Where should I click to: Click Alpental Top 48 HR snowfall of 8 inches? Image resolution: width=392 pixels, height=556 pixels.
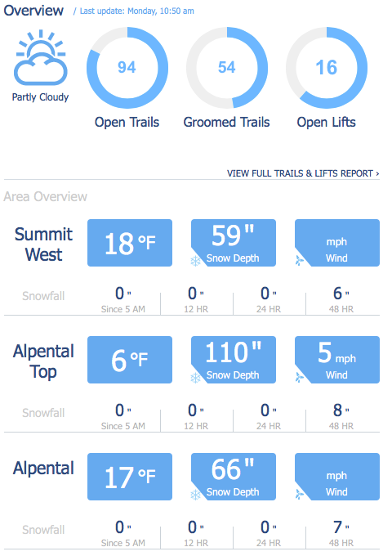pyautogui.click(x=341, y=410)
